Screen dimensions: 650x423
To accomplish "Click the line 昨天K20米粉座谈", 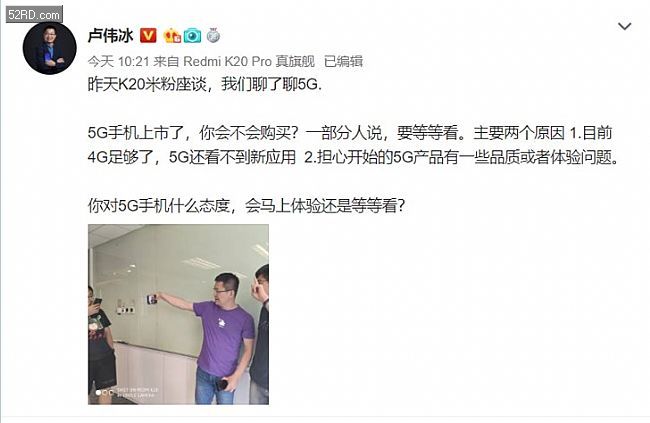I will point(205,85).
